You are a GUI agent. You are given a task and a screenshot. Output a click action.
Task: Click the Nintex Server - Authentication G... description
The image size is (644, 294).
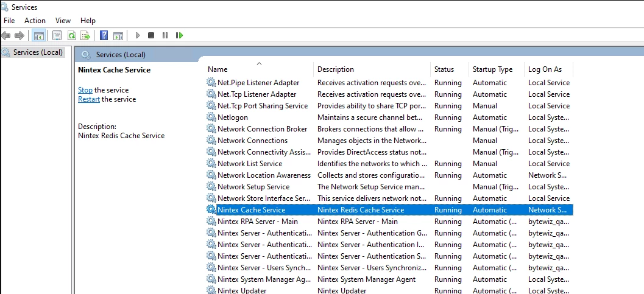click(x=372, y=233)
